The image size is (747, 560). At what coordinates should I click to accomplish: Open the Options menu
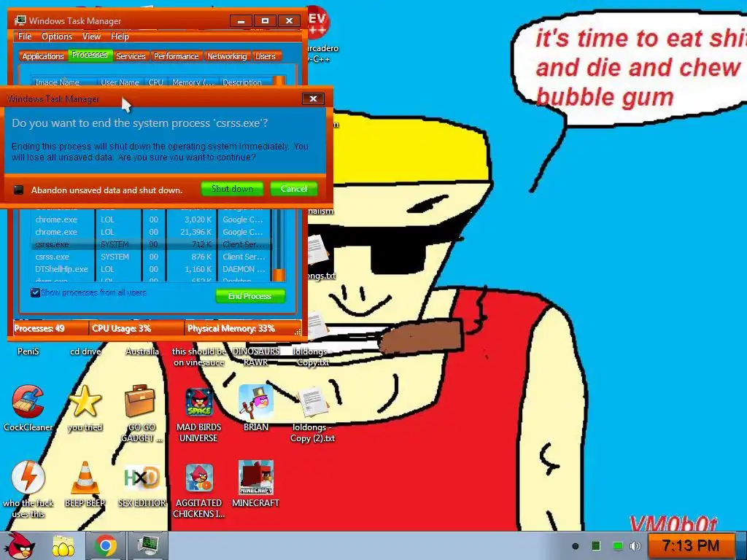tap(57, 36)
